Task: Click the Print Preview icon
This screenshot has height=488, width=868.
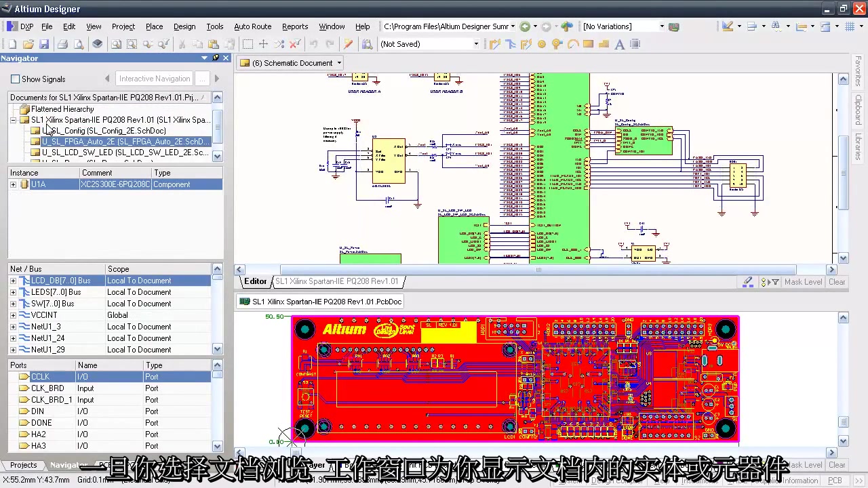Action: (x=79, y=44)
